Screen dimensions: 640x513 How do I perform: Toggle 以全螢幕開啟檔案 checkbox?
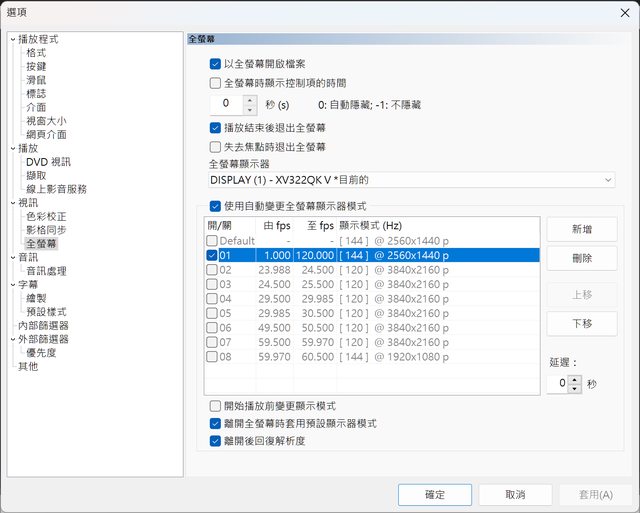tap(215, 63)
